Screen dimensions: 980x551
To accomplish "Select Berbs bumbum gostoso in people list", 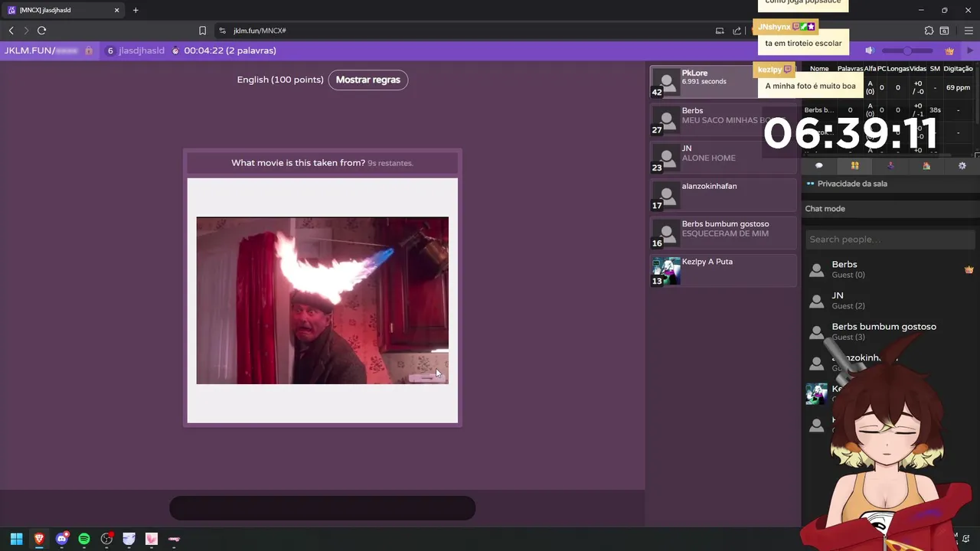I will (x=884, y=331).
